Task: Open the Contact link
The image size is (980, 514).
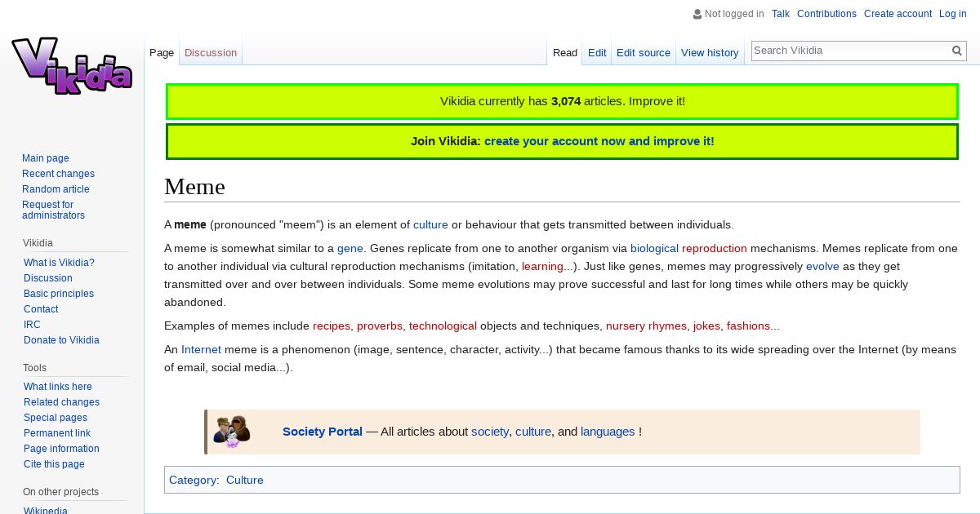Action: [41, 309]
